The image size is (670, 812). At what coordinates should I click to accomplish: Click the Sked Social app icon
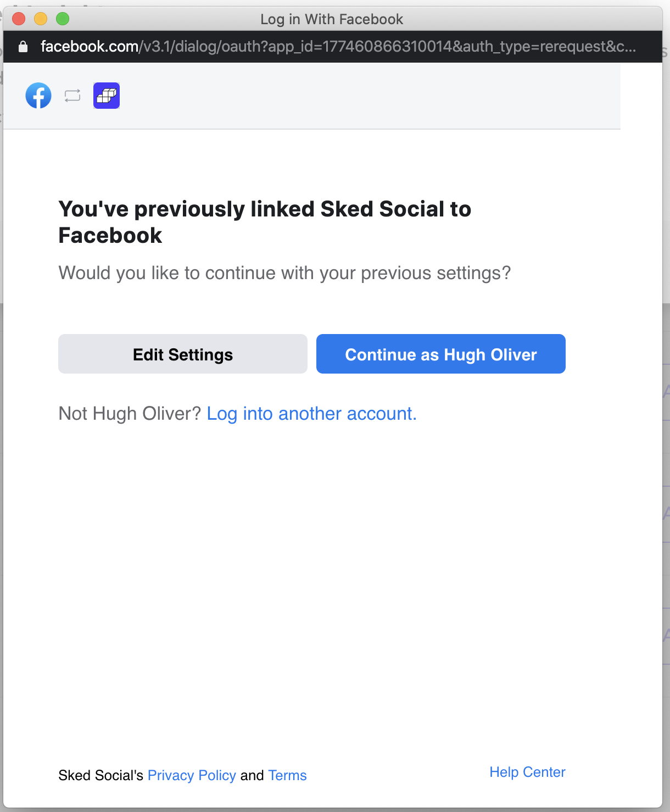click(107, 96)
